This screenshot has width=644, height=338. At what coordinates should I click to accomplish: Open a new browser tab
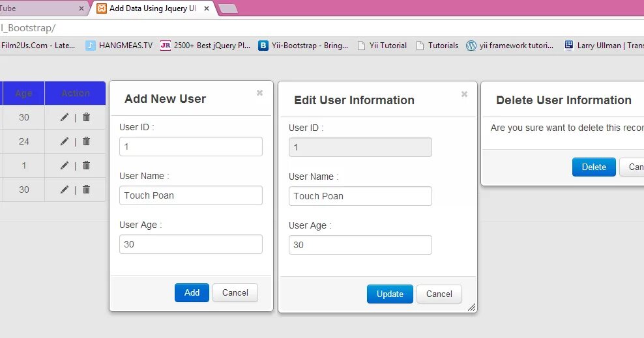pyautogui.click(x=228, y=8)
